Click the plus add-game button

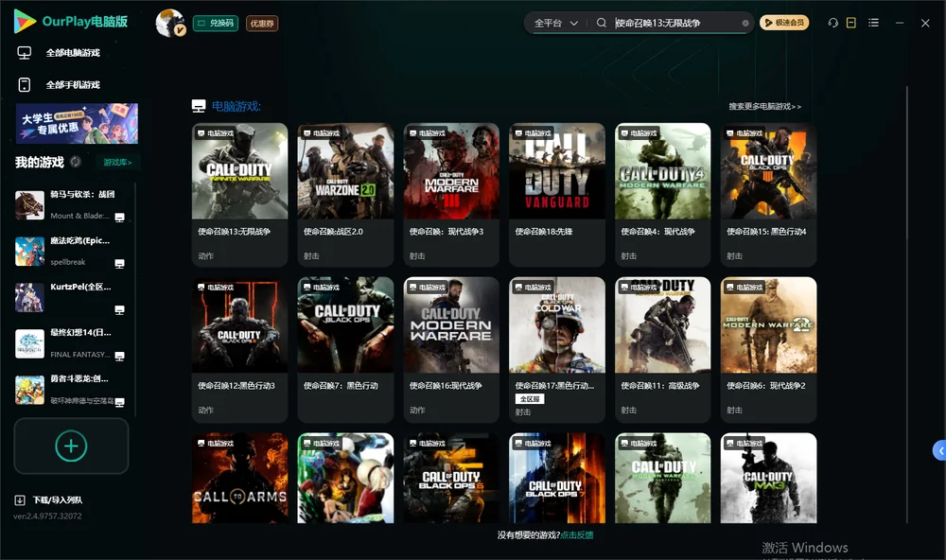(x=71, y=446)
